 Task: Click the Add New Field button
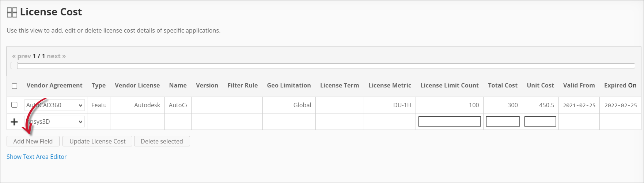[x=33, y=141]
